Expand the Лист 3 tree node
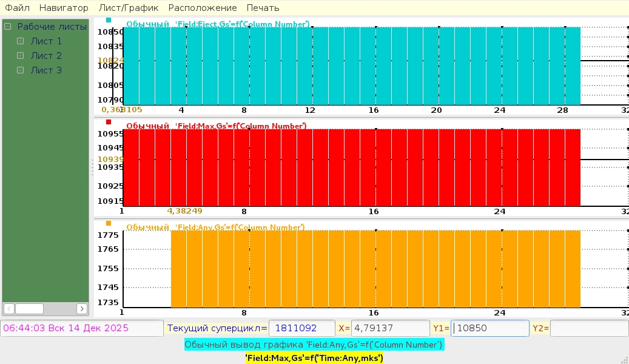The height and width of the screenshot is (364, 629). coord(20,70)
